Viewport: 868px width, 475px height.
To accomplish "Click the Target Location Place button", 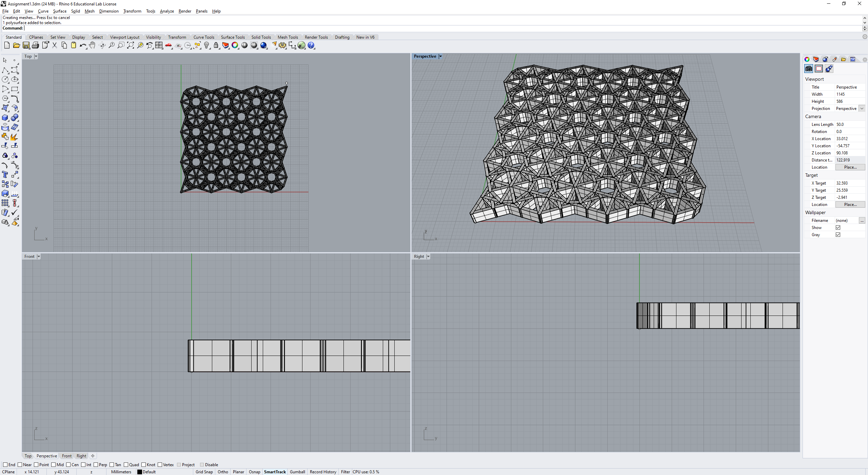I will click(x=850, y=205).
